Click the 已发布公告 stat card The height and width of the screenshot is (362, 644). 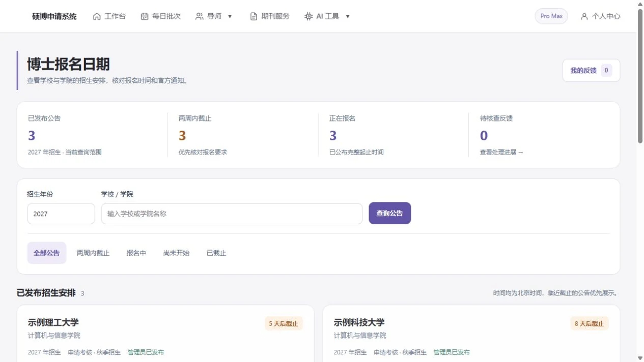[92, 135]
